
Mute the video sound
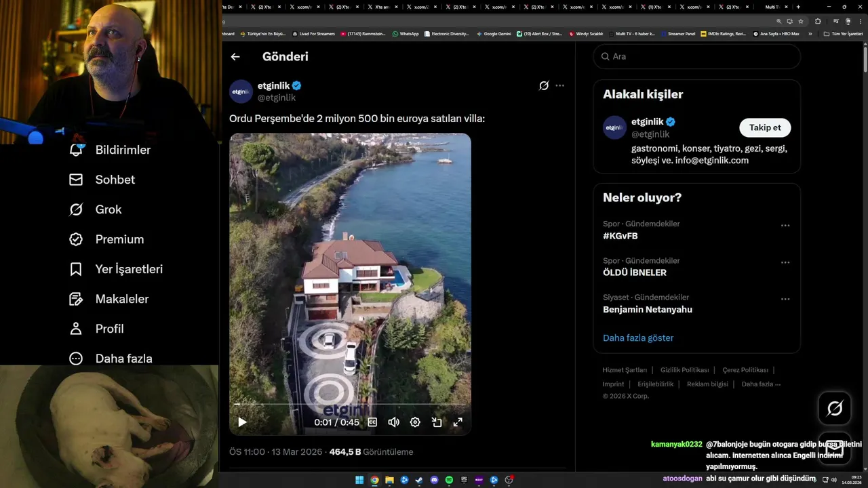pyautogui.click(x=393, y=422)
